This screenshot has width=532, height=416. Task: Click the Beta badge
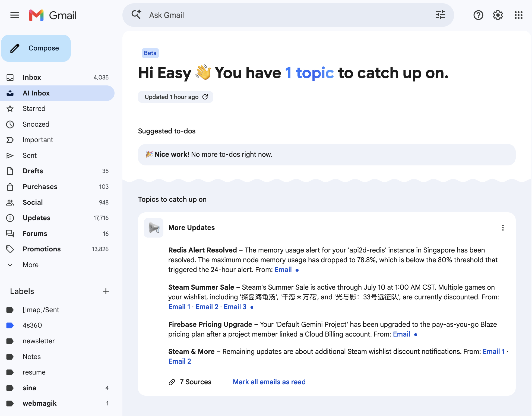[150, 53]
